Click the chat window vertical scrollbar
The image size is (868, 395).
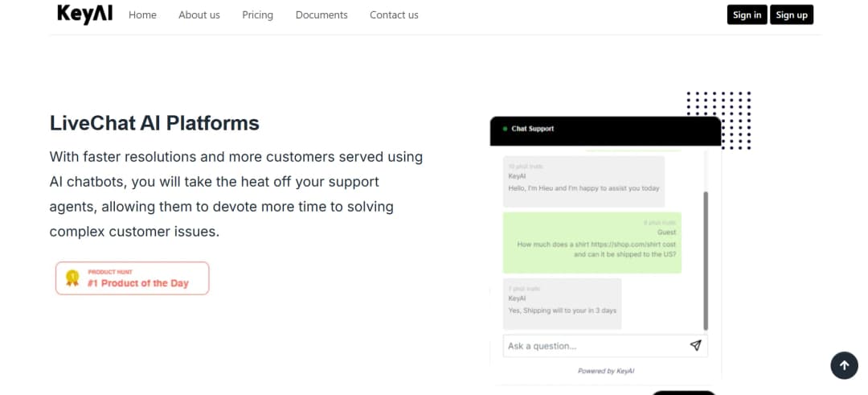click(x=706, y=259)
